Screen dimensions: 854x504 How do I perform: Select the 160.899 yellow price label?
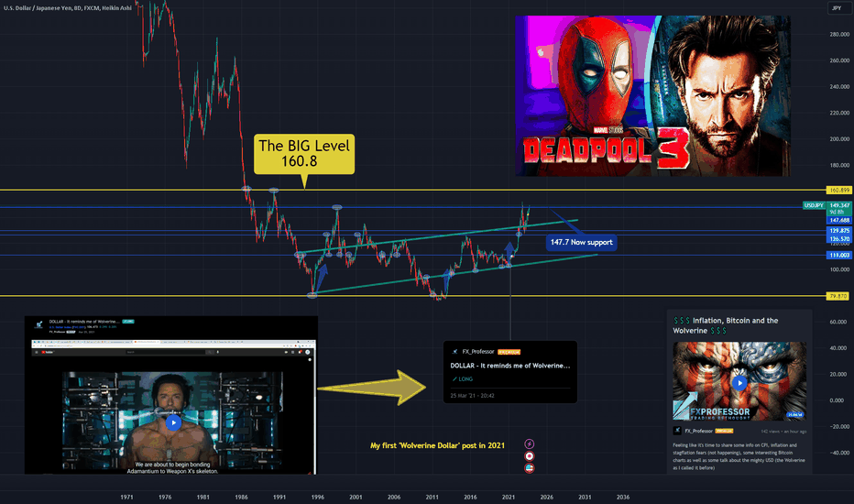tap(839, 191)
